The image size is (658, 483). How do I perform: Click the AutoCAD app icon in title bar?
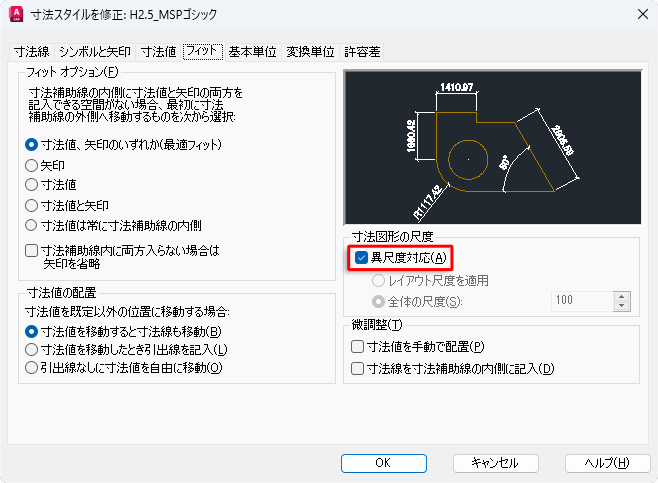point(16,14)
